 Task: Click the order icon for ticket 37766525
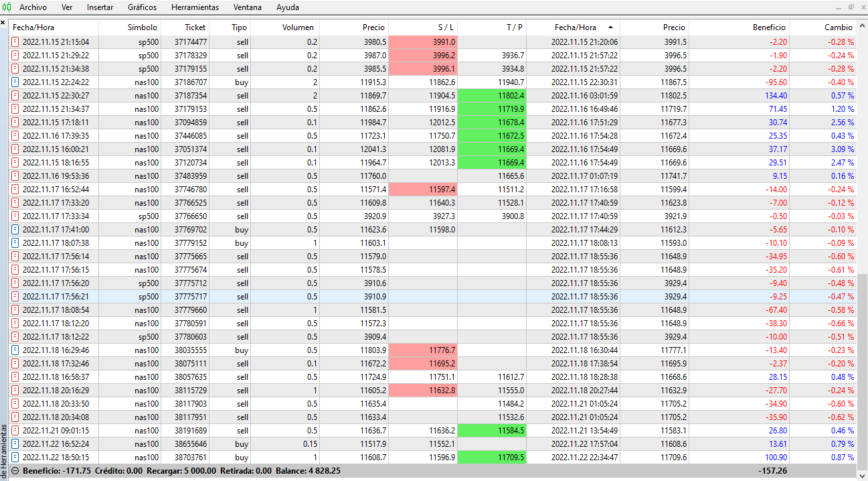click(x=15, y=203)
